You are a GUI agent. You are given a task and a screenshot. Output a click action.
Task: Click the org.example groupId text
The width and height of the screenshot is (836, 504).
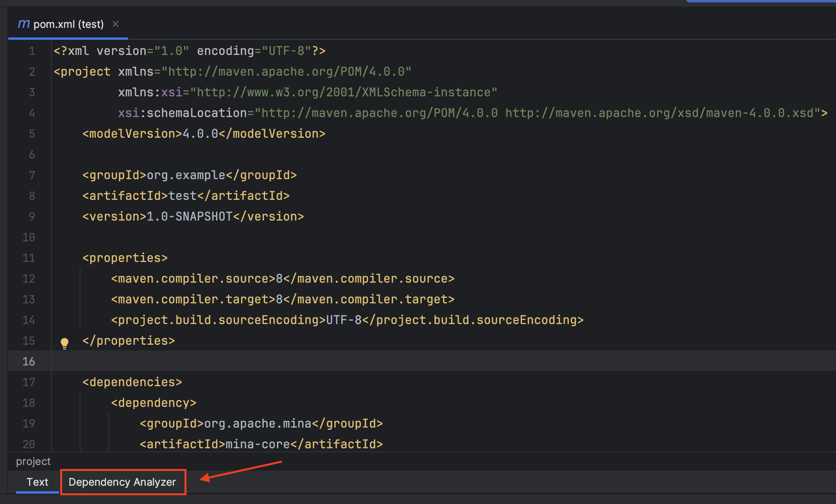click(x=186, y=175)
